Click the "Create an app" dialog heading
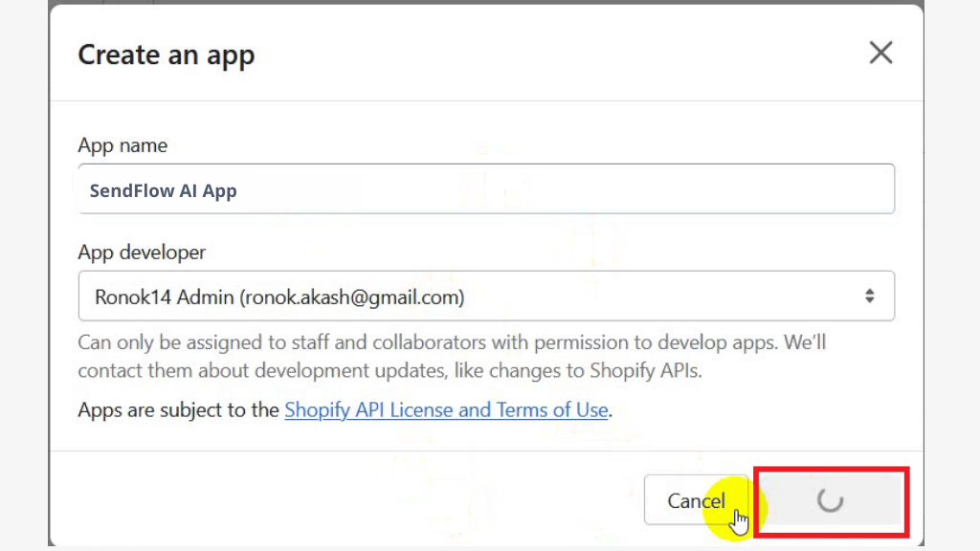Screen dimensions: 980x551 [x=167, y=55]
